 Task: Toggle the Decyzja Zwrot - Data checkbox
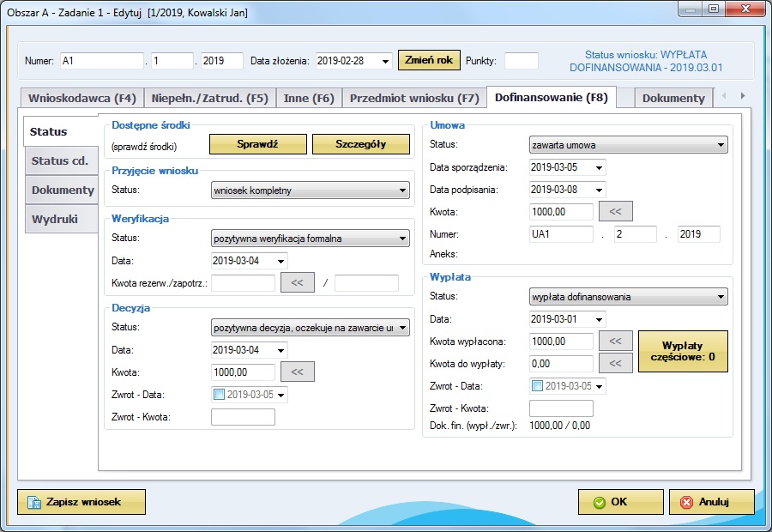pyautogui.click(x=219, y=395)
